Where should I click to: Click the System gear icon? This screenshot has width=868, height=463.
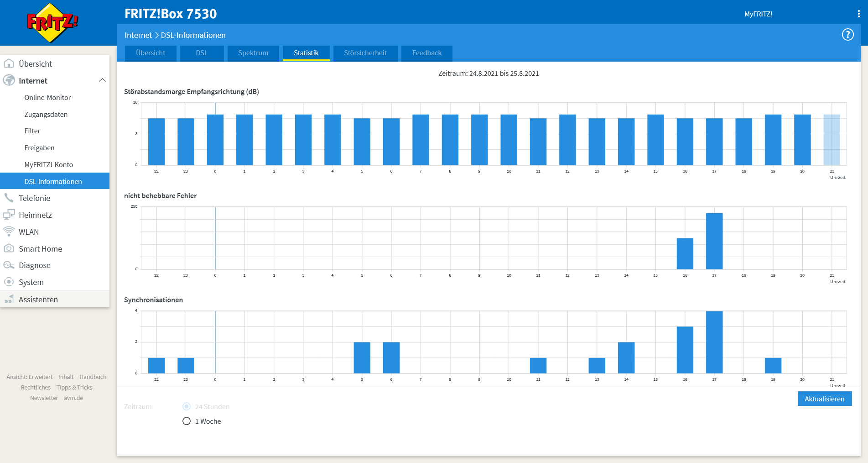pos(9,282)
